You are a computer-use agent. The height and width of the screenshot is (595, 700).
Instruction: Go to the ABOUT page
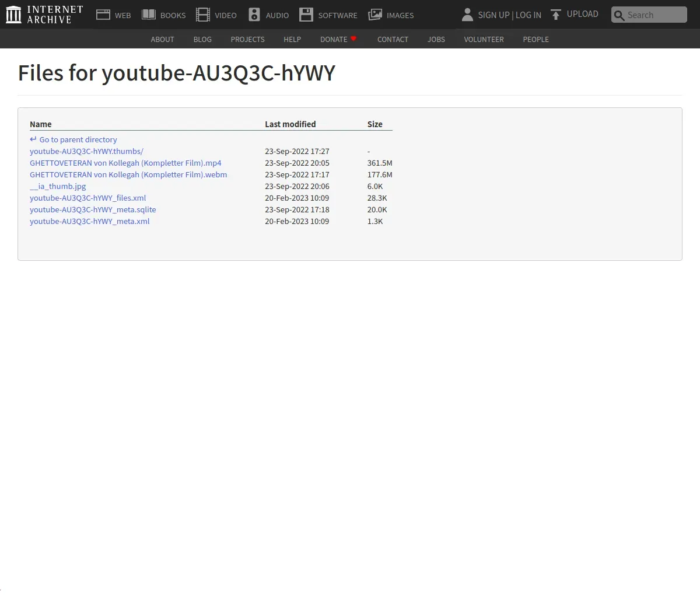click(x=162, y=40)
